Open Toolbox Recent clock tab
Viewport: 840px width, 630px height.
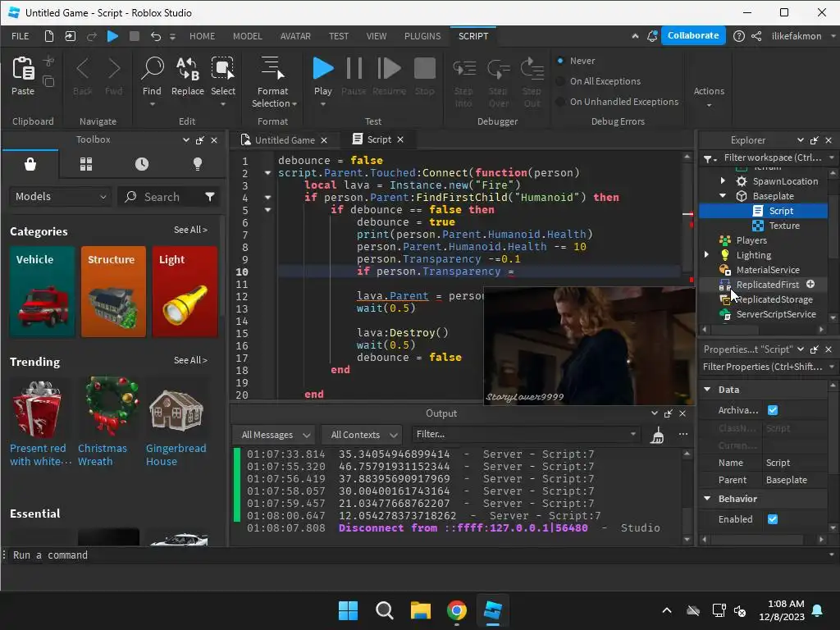[142, 164]
